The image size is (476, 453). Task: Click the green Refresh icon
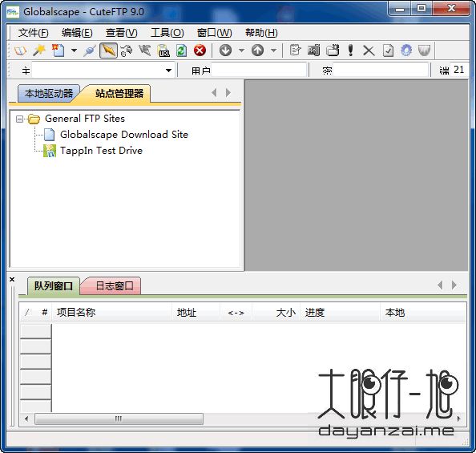pos(182,51)
